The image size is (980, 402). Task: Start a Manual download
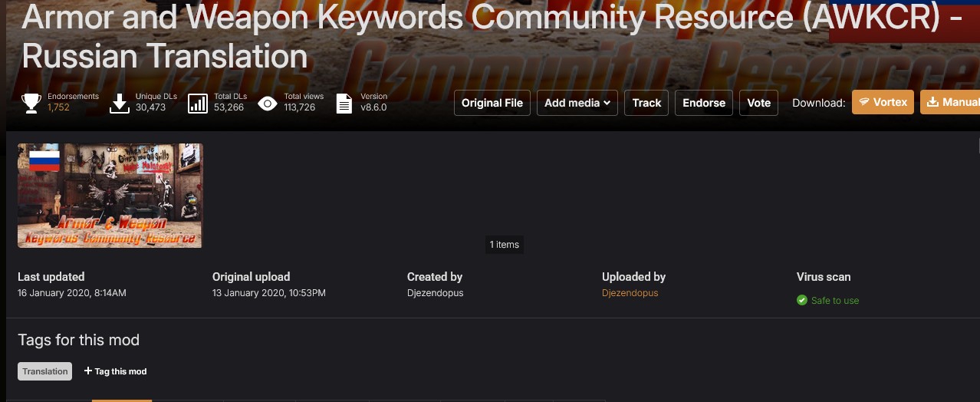coord(950,102)
